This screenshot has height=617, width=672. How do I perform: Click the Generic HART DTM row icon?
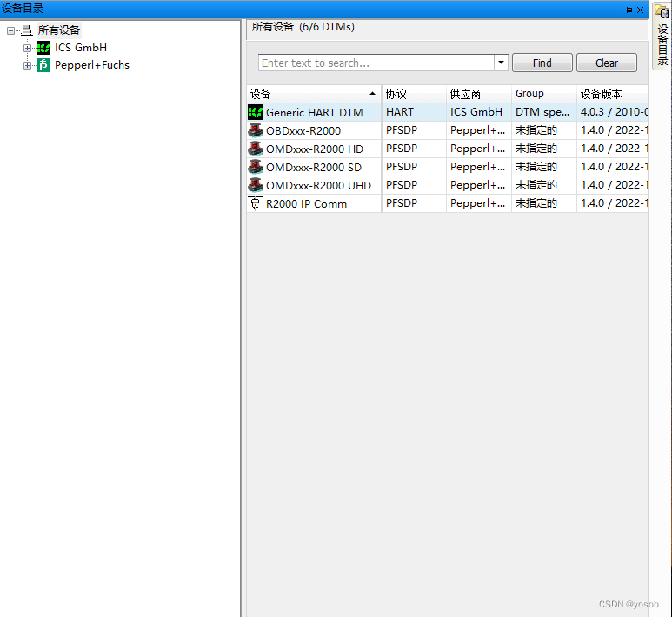(x=256, y=112)
